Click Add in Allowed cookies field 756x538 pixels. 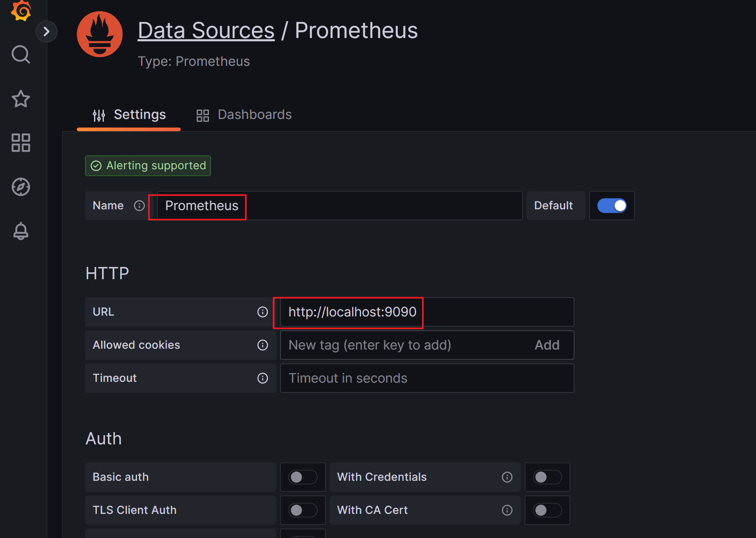tap(547, 345)
